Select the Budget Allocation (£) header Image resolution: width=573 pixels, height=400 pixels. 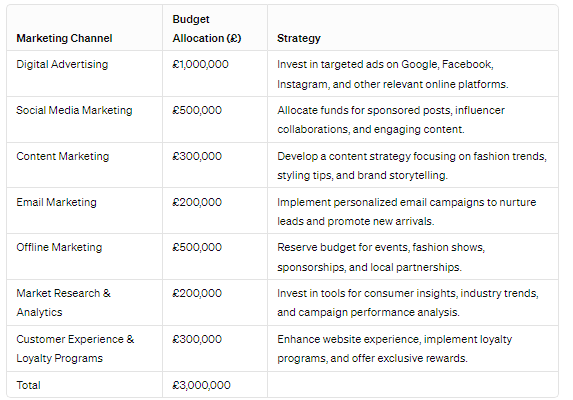coord(207,28)
